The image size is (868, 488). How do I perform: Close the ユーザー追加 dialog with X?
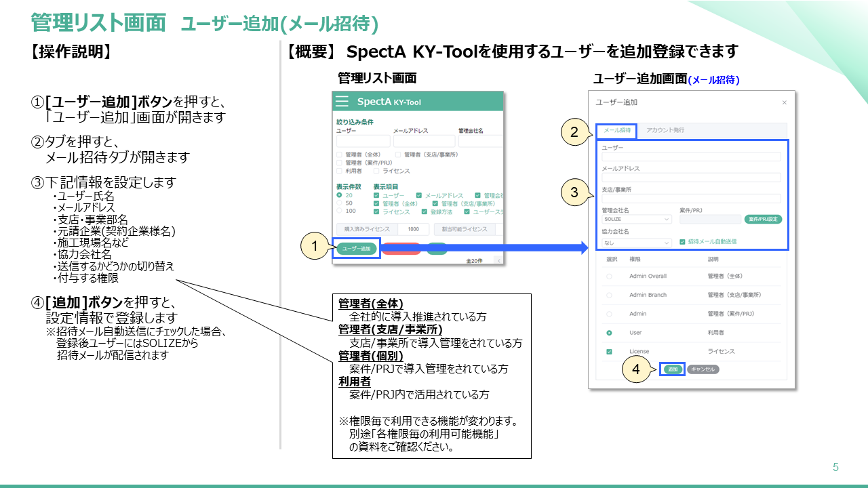coord(785,103)
